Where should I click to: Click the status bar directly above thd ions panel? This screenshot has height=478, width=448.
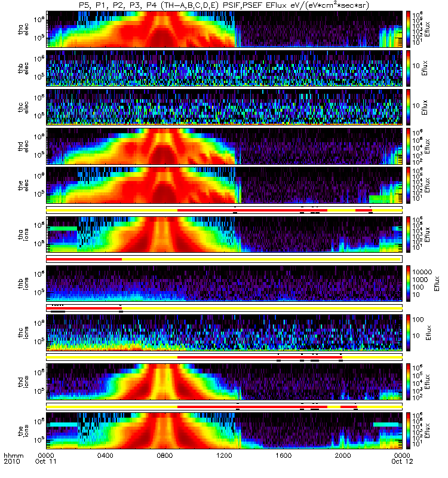pyautogui.click(x=225, y=357)
